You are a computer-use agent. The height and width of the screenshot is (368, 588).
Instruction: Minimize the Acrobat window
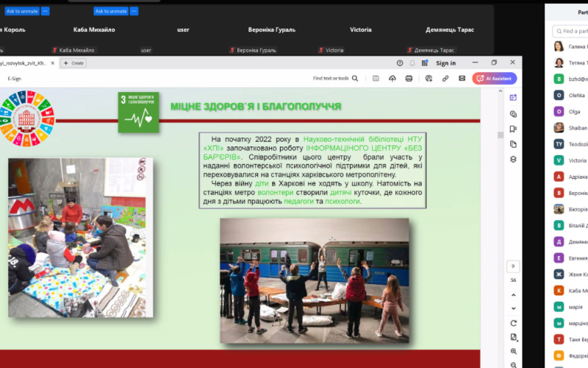pos(475,63)
